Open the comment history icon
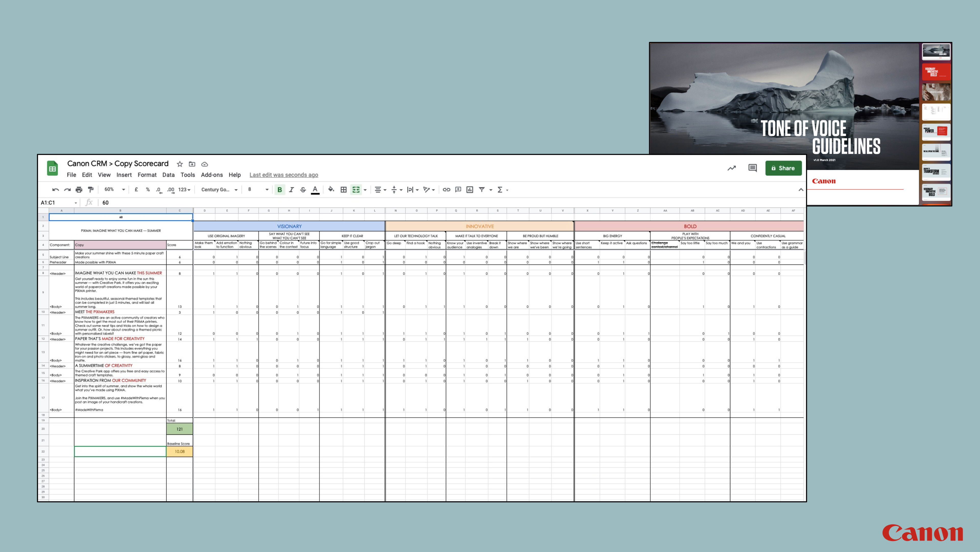 pos(752,168)
